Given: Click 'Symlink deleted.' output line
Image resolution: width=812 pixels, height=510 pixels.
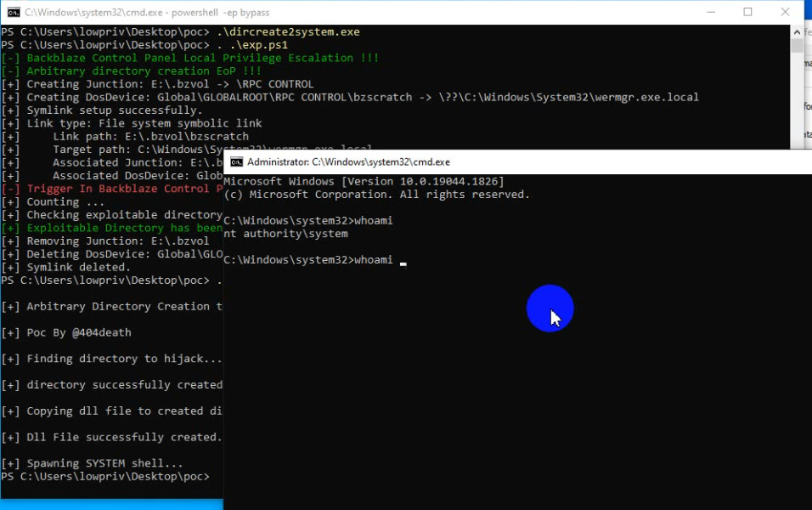Looking at the screenshot, I should point(65,268).
